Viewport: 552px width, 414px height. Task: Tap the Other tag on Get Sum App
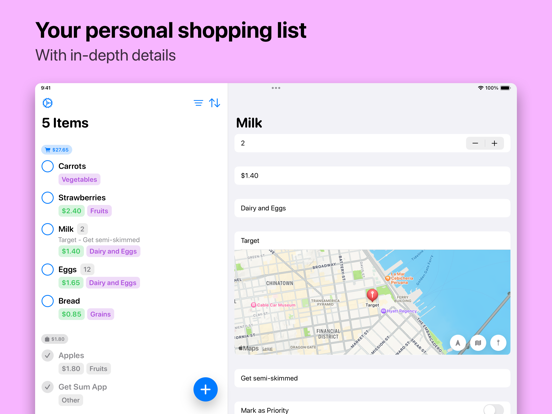[71, 400]
